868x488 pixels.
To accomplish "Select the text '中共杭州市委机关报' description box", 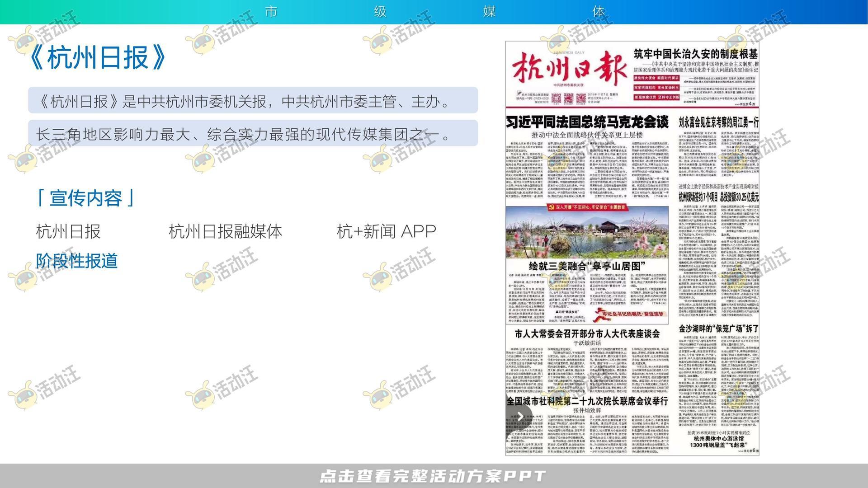I will (253, 100).
